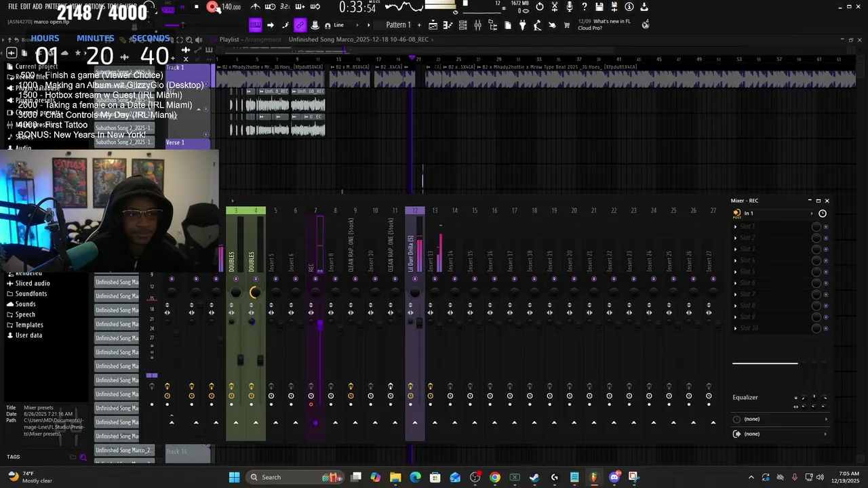Open the undo history icon

pos(540,7)
